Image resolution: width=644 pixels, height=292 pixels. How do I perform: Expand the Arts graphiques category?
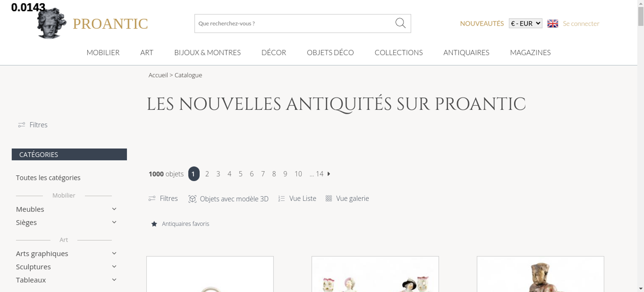114,253
